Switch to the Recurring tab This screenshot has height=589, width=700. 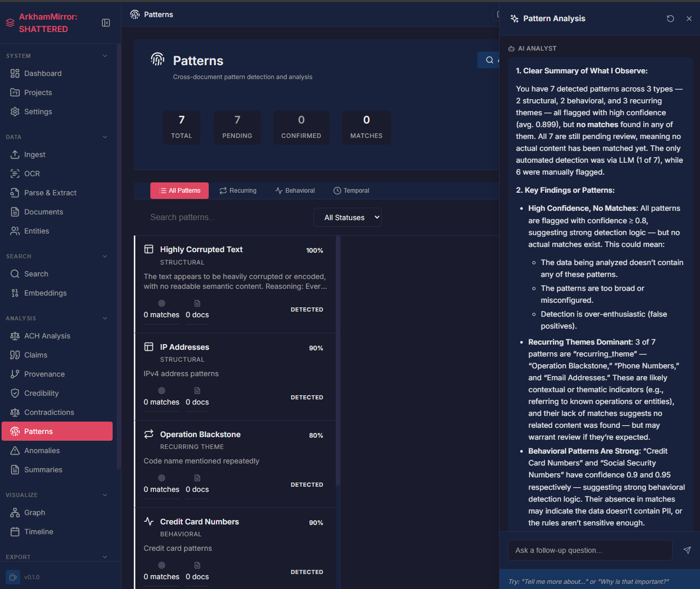[238, 191]
